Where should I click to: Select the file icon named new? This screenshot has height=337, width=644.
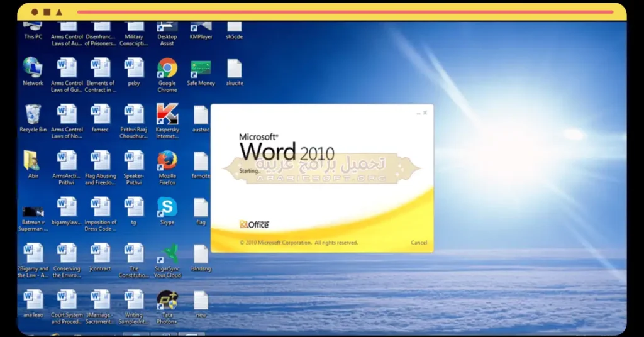[x=201, y=300]
